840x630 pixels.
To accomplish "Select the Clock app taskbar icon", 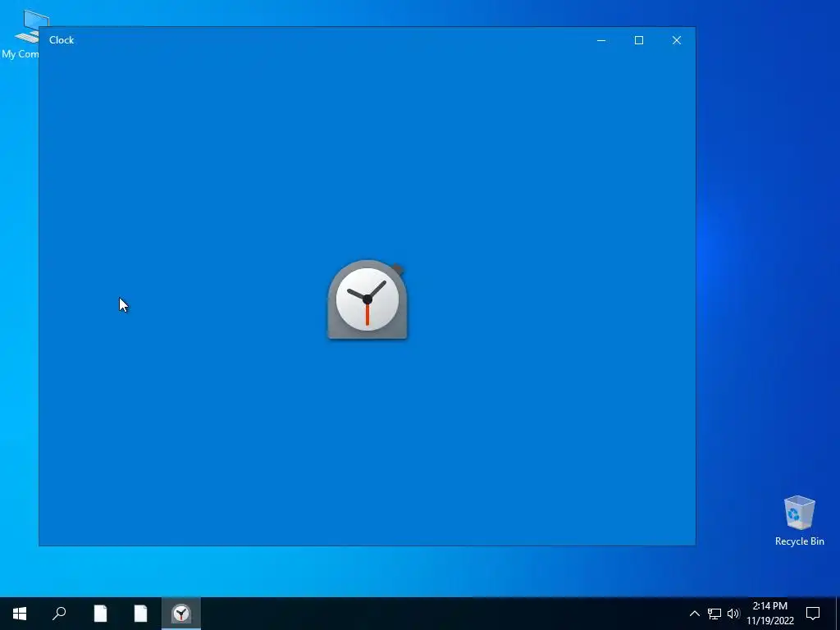I will click(x=181, y=614).
